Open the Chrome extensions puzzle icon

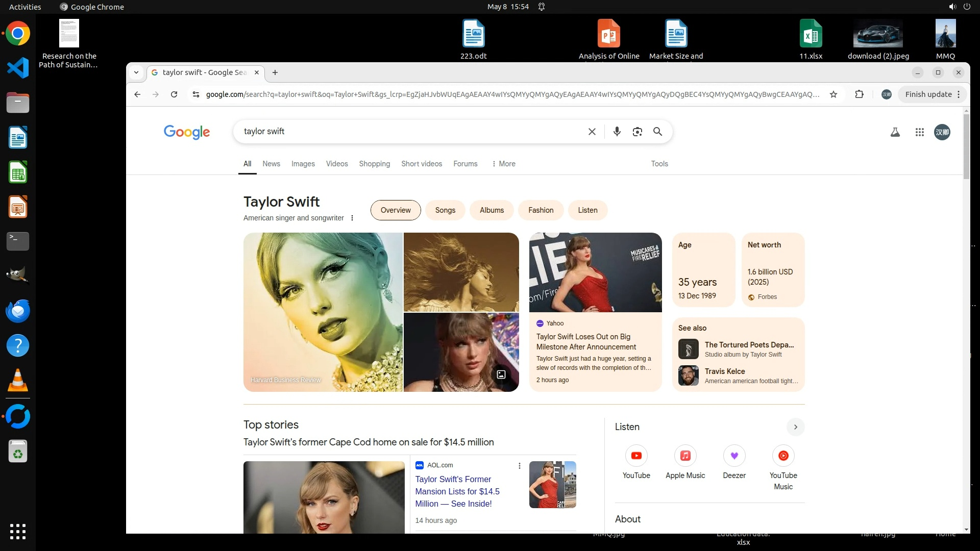(x=860, y=94)
